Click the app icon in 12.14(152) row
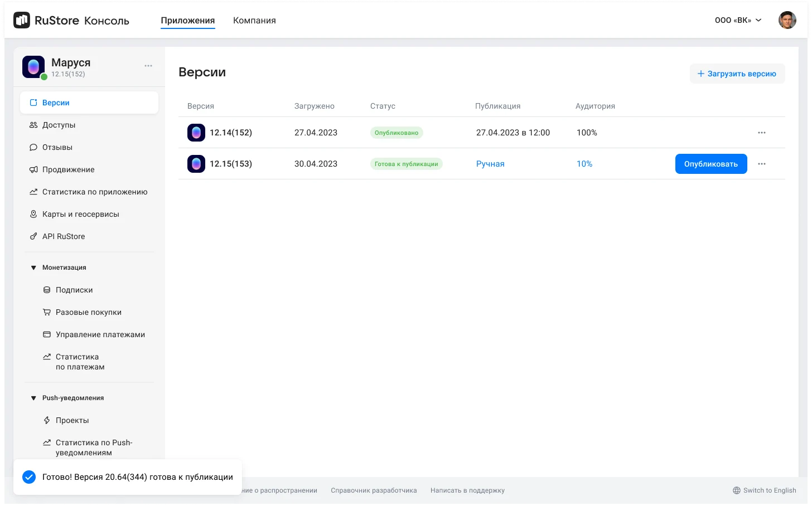 point(196,133)
